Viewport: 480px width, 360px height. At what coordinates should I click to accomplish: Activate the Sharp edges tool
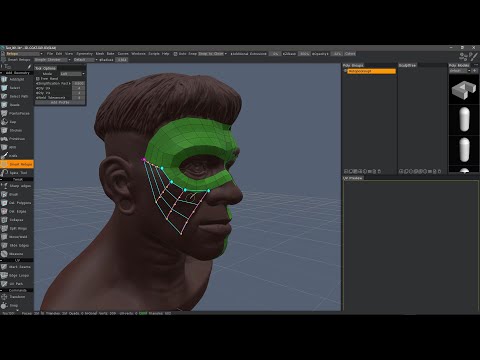point(17,186)
